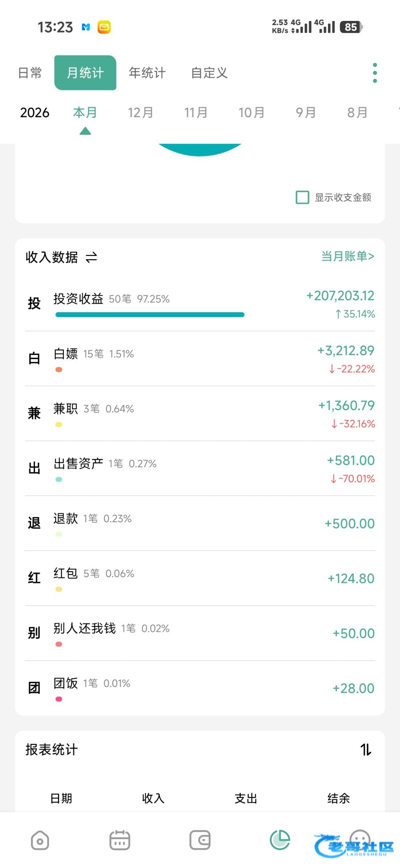Screen dimensions: 400x868
Task: Select the 12月 month
Action: [140, 113]
